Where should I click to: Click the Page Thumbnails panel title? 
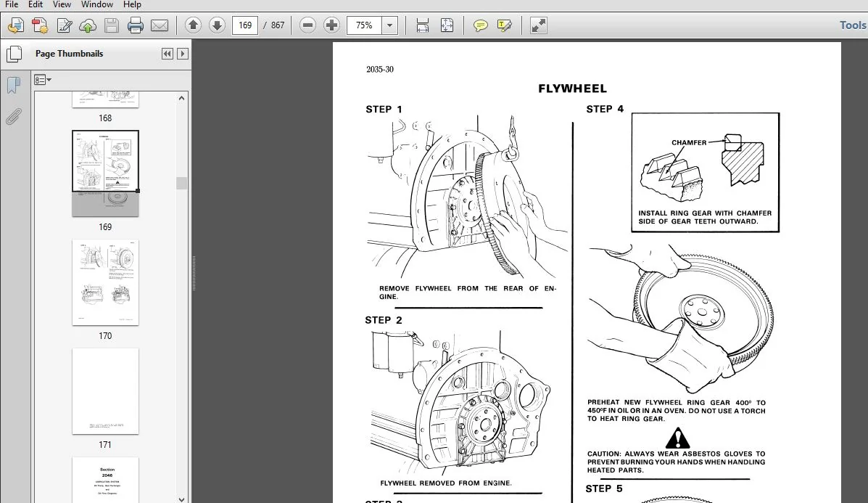69,54
